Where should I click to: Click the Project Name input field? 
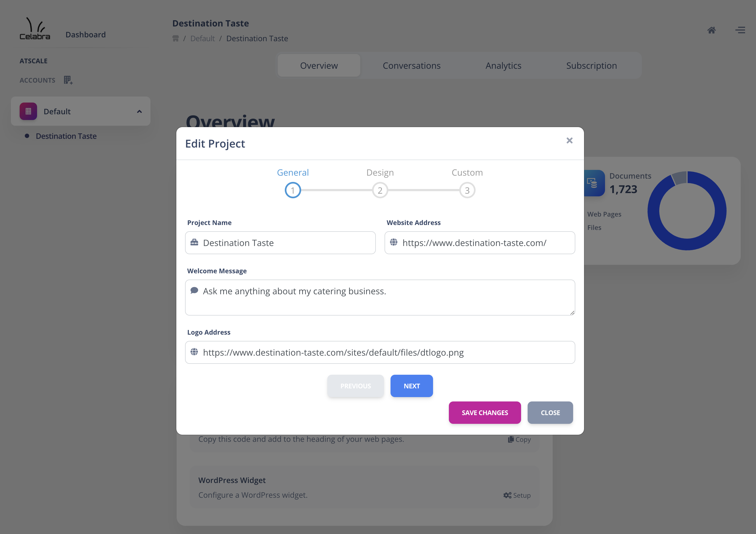pyautogui.click(x=281, y=243)
